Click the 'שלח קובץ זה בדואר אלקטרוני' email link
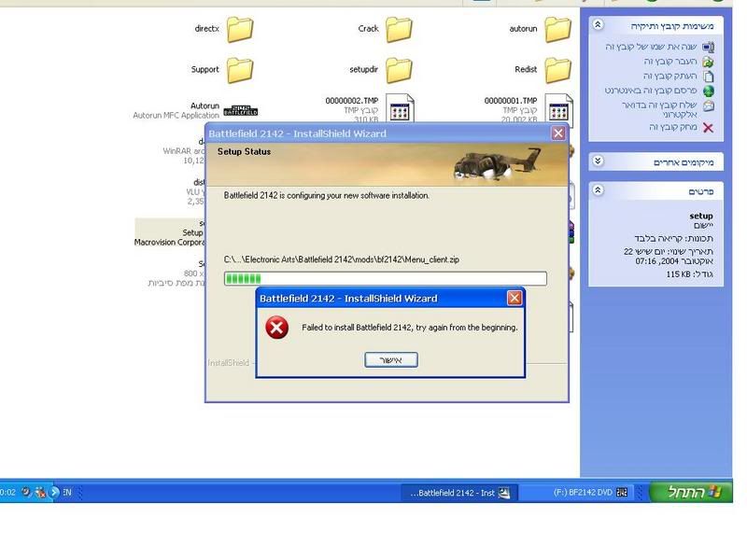Viewport: 747px width, 560px height. pyautogui.click(x=659, y=109)
